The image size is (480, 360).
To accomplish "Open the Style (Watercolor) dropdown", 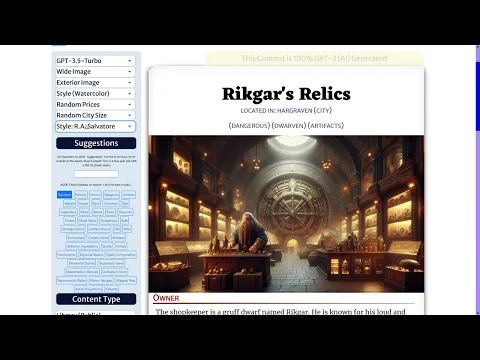I will coord(95,94).
